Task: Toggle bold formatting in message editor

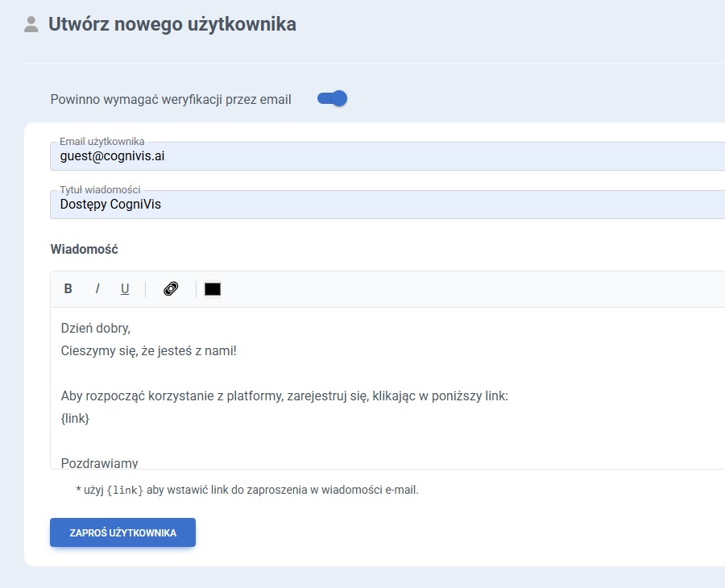Action: click(x=68, y=289)
